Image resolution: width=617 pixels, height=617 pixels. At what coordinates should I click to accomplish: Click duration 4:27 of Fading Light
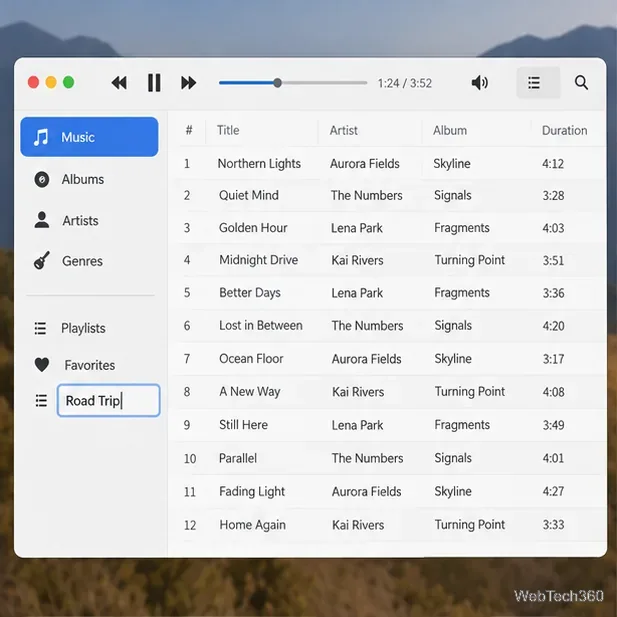pyautogui.click(x=553, y=491)
